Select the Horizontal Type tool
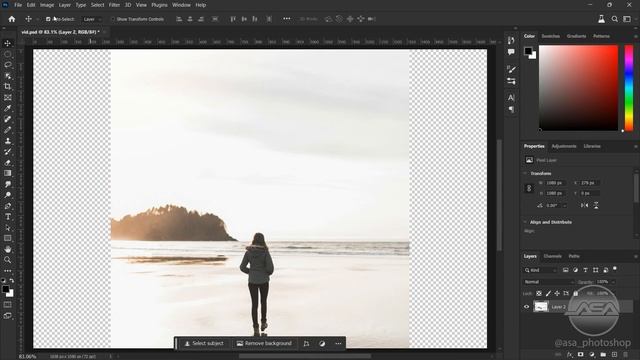640x360 pixels. point(7,217)
